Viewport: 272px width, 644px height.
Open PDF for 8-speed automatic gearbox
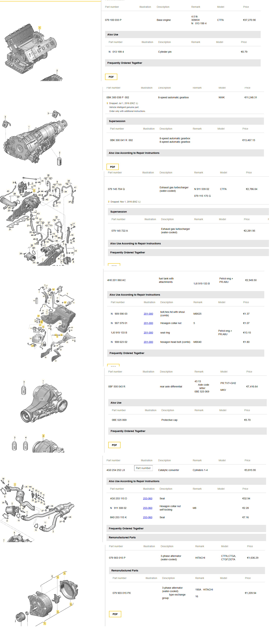tap(113, 167)
